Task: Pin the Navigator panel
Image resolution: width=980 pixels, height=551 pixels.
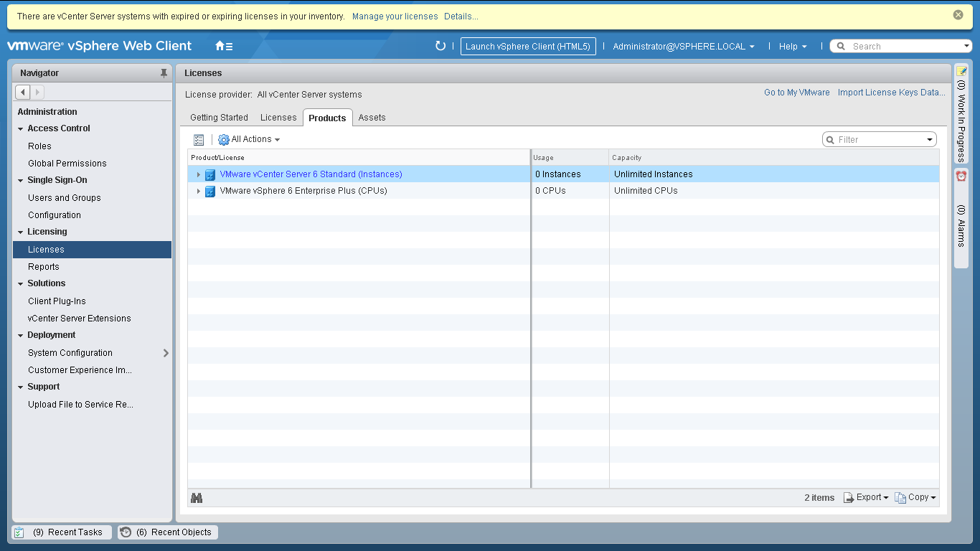Action: [164, 73]
